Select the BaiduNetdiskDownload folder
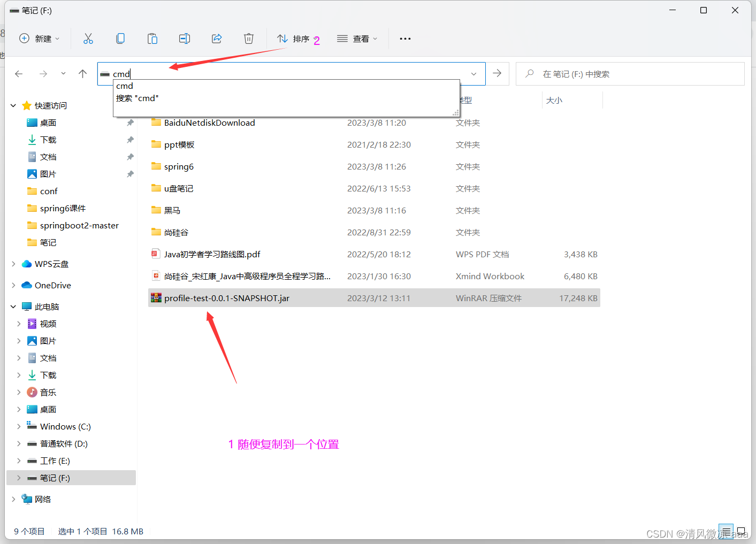This screenshot has width=756, height=544. (x=209, y=122)
